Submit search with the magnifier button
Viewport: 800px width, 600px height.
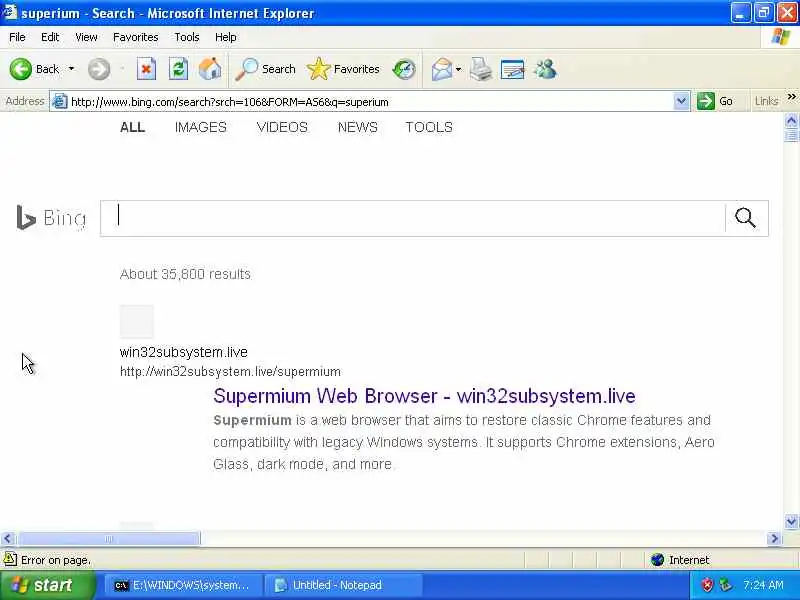(745, 218)
